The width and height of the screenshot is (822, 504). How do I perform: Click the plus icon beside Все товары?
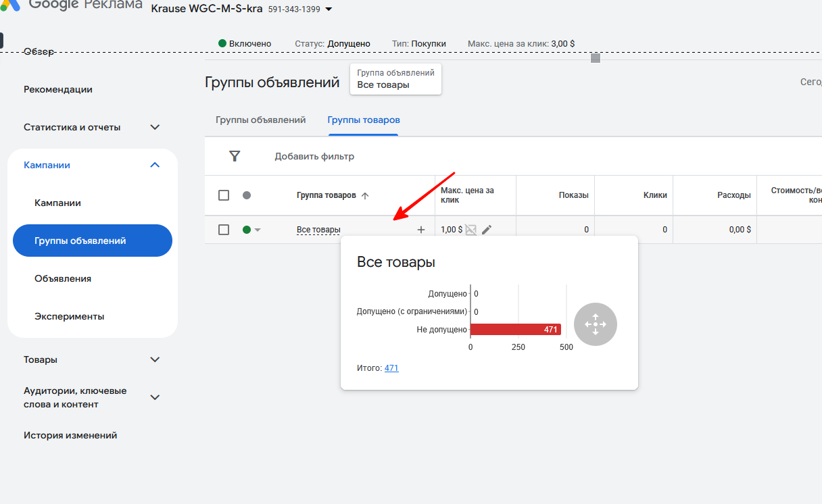(421, 230)
